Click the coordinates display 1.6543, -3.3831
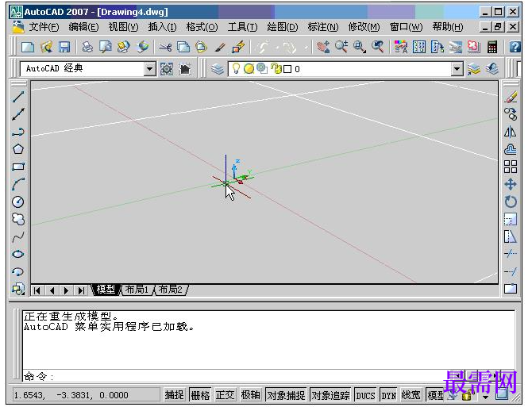 (x=85, y=395)
